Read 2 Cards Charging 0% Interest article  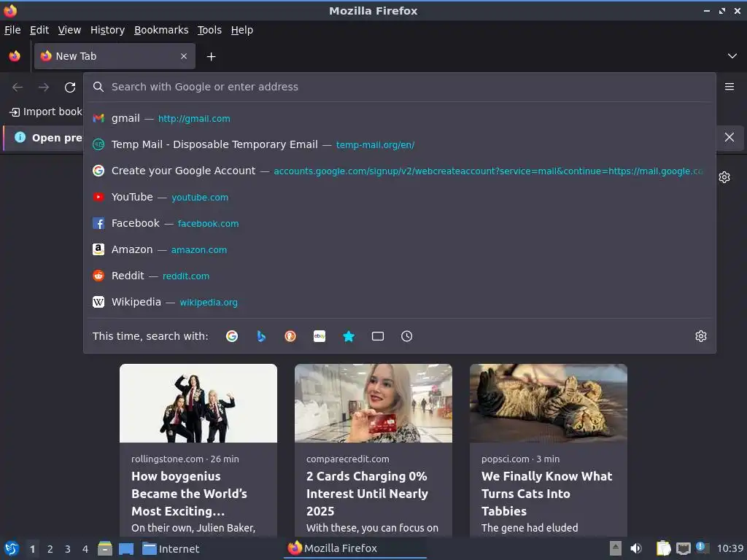[368, 494]
